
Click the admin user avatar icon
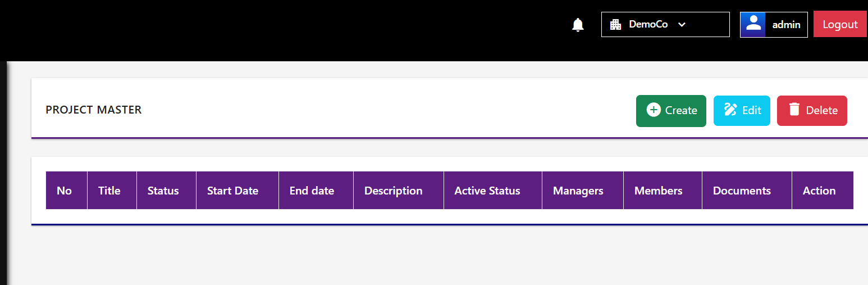(x=753, y=25)
